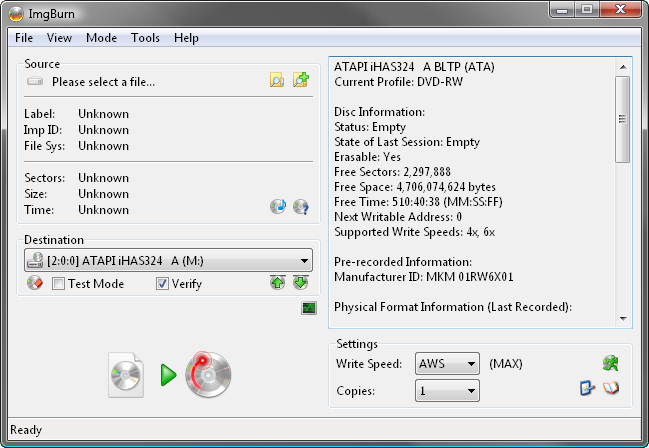Click the image information question mark disc icon

coord(301,207)
